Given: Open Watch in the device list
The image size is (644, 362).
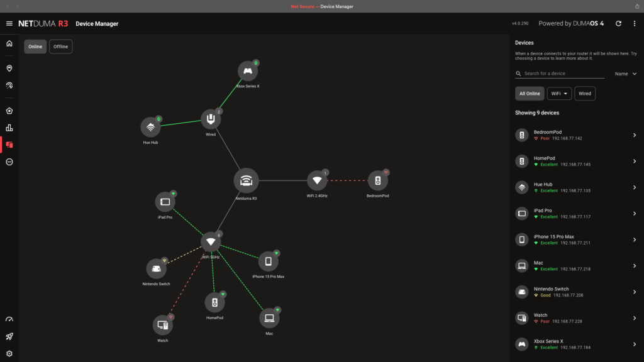Looking at the screenshot, I should click(576, 318).
